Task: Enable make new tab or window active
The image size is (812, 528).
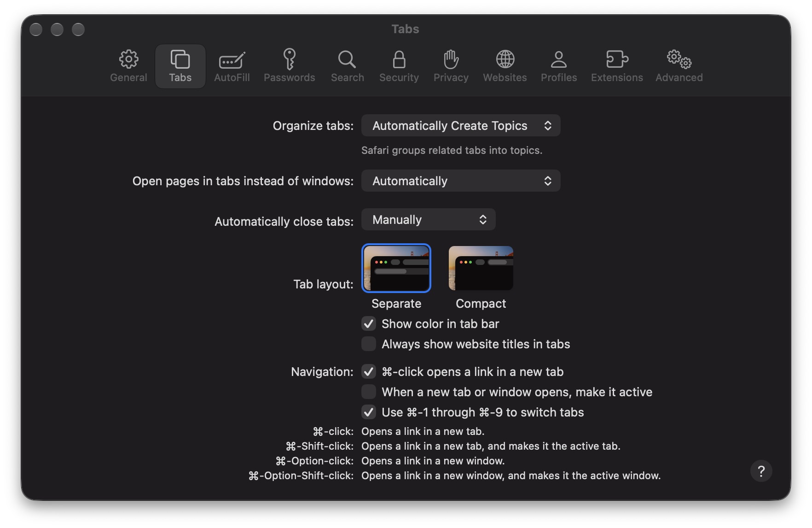Action: (369, 392)
